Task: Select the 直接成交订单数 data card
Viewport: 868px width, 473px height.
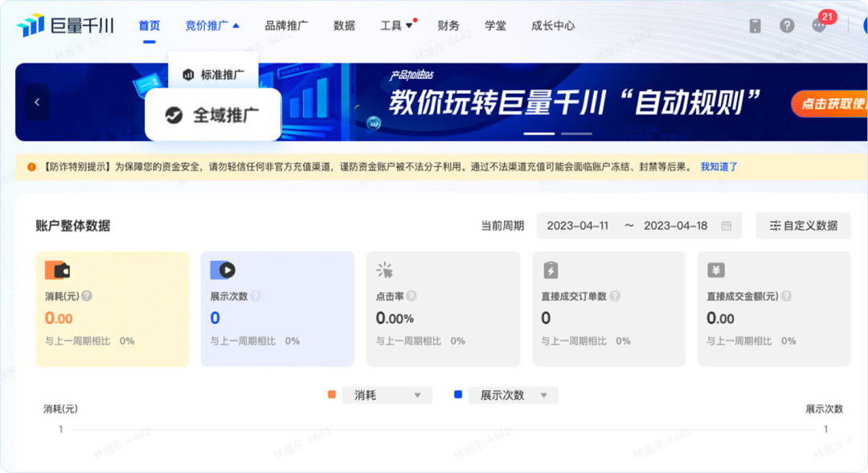Action: click(x=608, y=309)
